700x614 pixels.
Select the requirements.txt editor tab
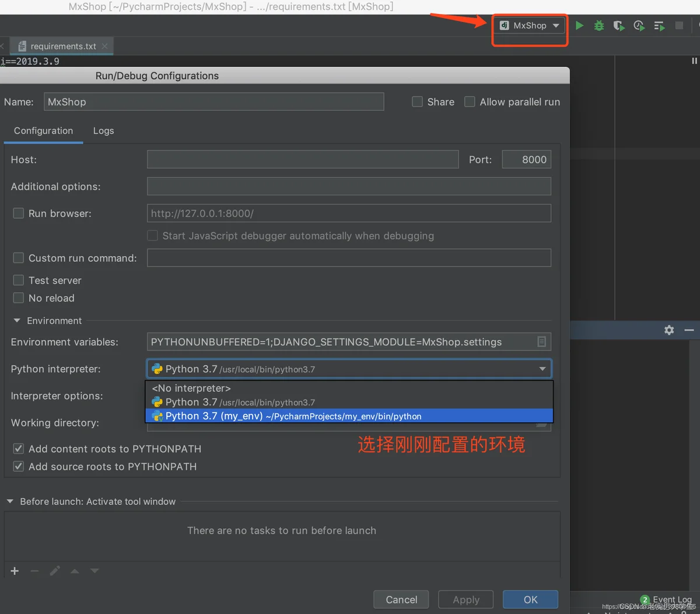[63, 46]
